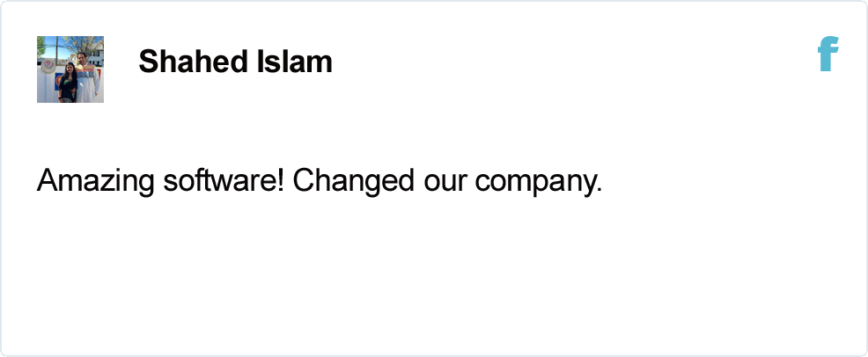Image resolution: width=868 pixels, height=357 pixels.
Task: Click the word "software!" in the testimonial
Action: (x=224, y=181)
